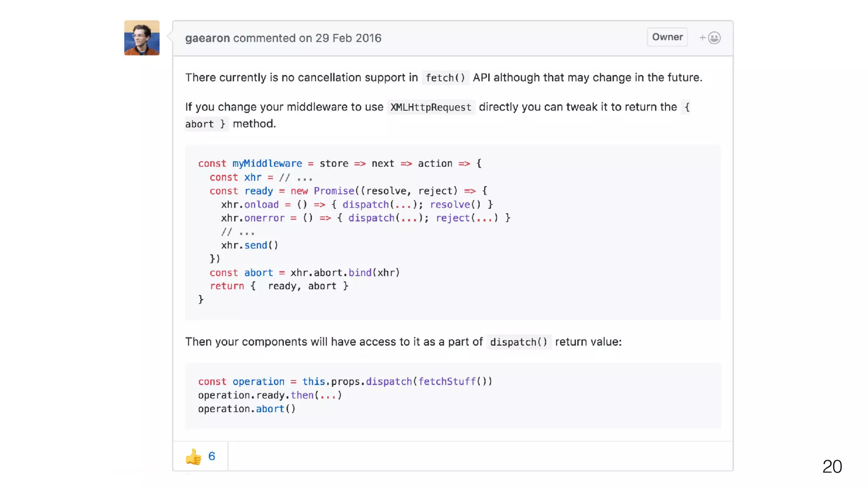Image resolution: width=868 pixels, height=488 pixels.
Task: Click the slide number 20
Action: pos(832,466)
